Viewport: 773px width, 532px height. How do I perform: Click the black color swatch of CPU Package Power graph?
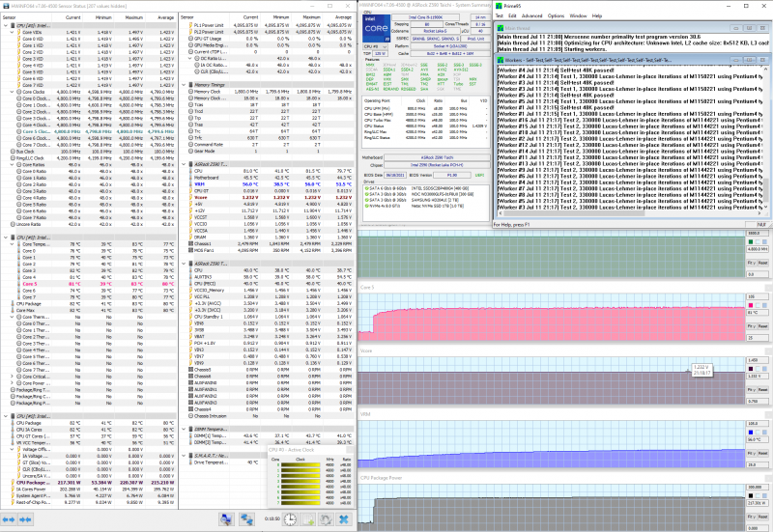[751, 496]
